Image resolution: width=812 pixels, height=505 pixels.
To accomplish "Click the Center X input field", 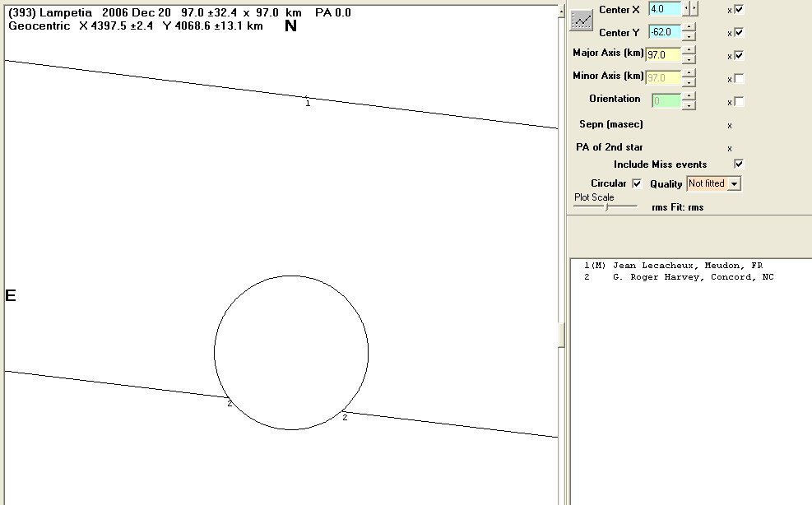I will 665,9.
